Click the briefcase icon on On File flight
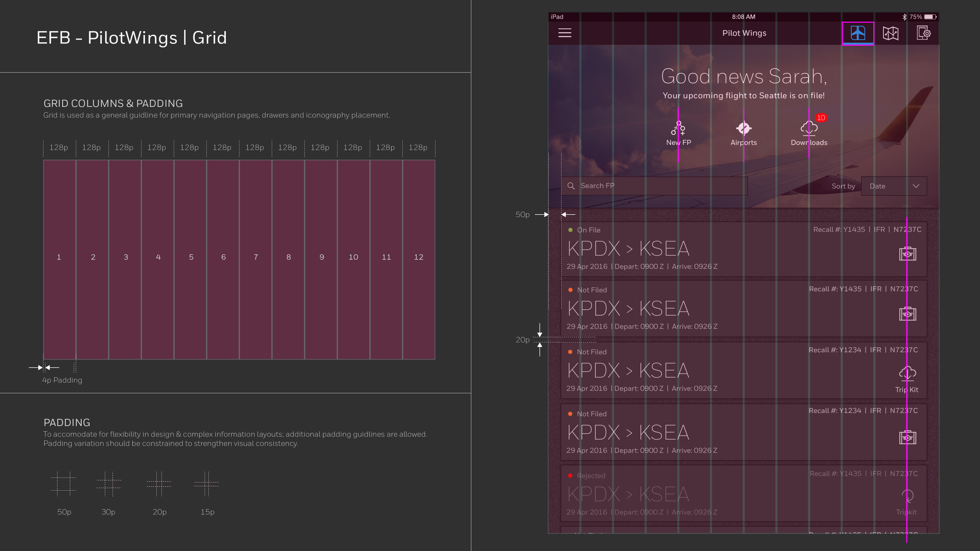The height and width of the screenshot is (551, 980). [x=907, y=254]
